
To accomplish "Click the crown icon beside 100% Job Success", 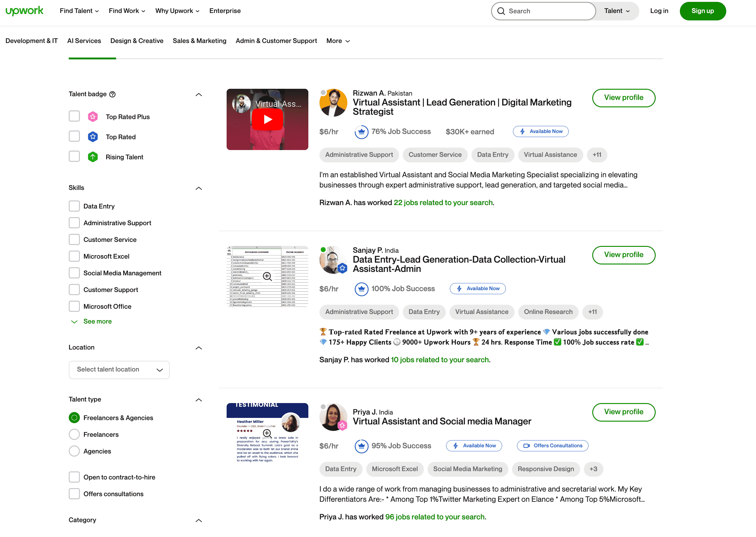I will 361,289.
